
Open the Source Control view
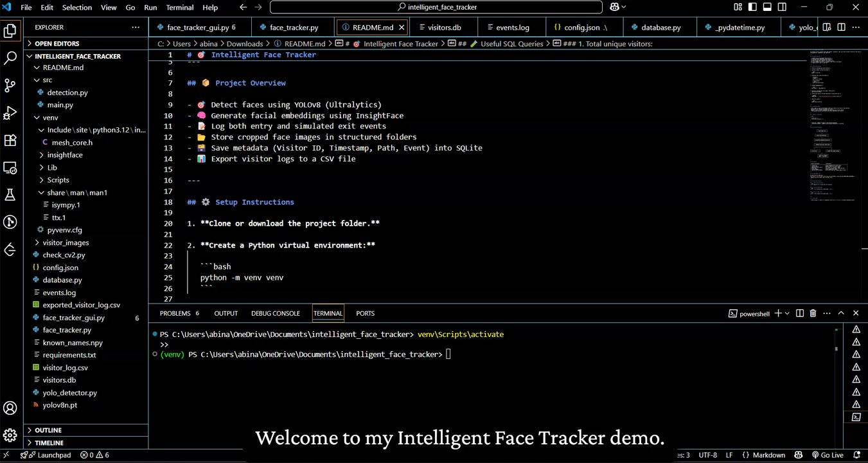click(x=10, y=86)
